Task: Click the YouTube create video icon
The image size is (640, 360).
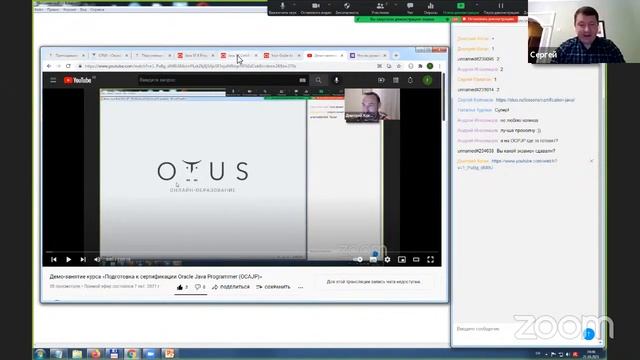Action: [x=381, y=80]
